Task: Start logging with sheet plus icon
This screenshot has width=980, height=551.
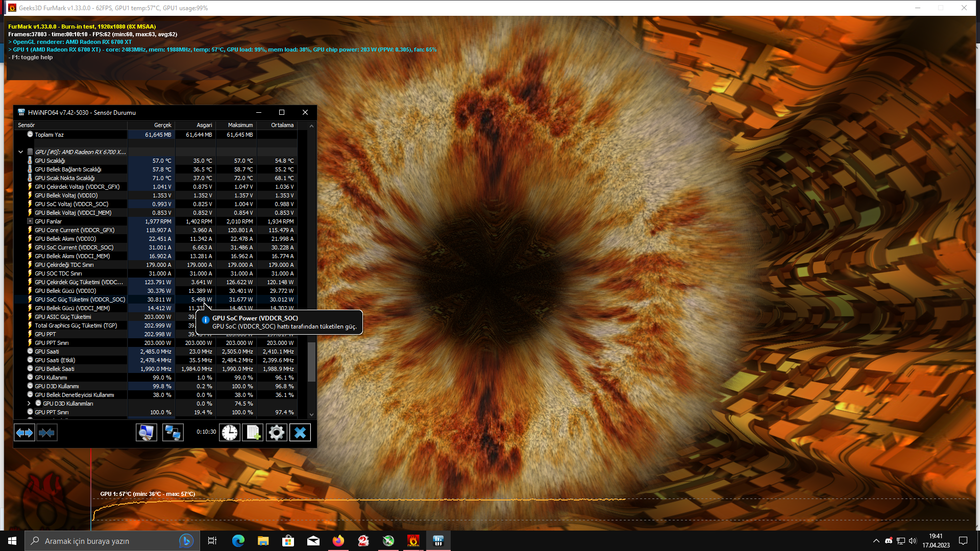Action: click(253, 433)
